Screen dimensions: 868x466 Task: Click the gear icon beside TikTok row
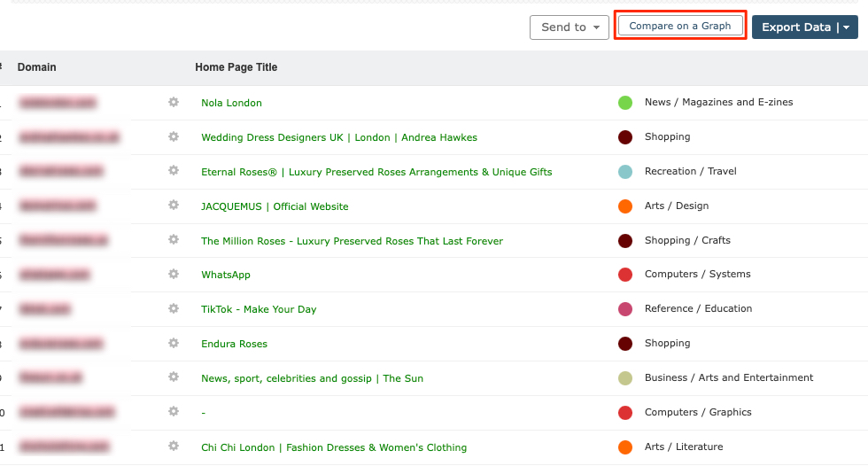(174, 309)
